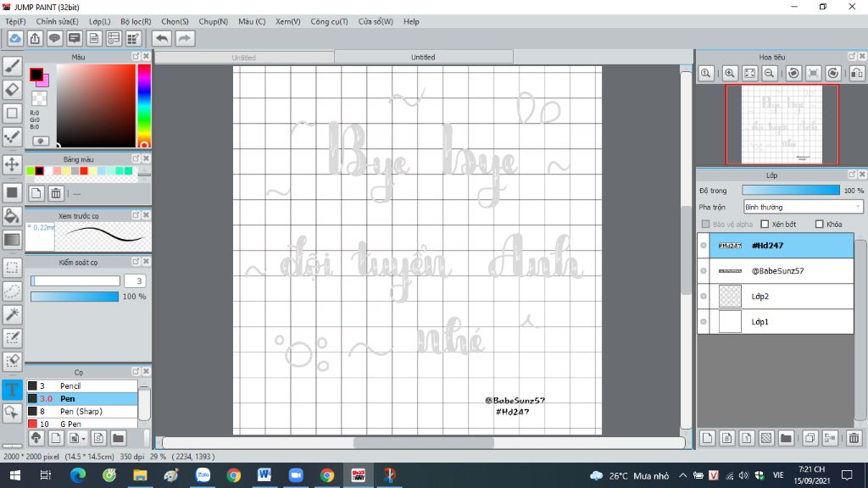Open Word from the Windows taskbar
The width and height of the screenshot is (868, 488).
(x=264, y=474)
